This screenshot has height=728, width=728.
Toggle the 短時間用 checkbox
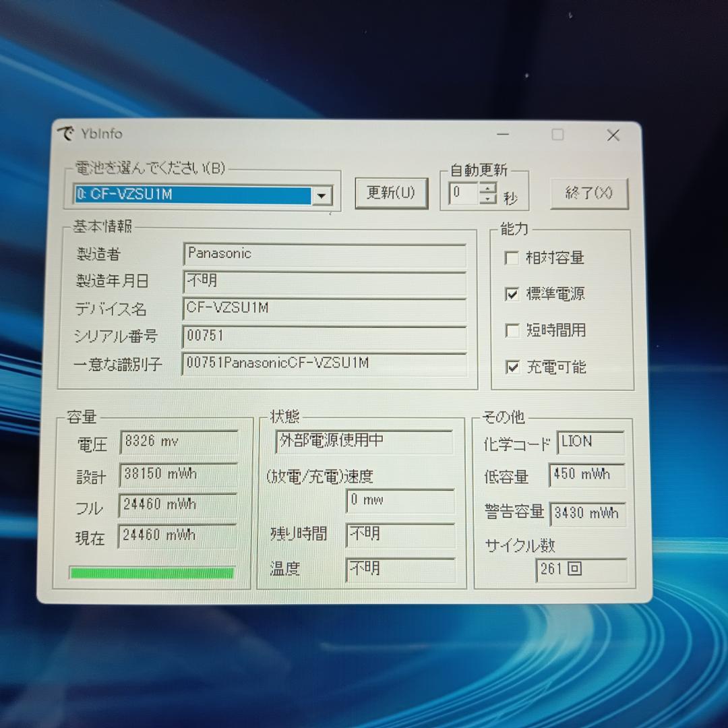tap(512, 330)
